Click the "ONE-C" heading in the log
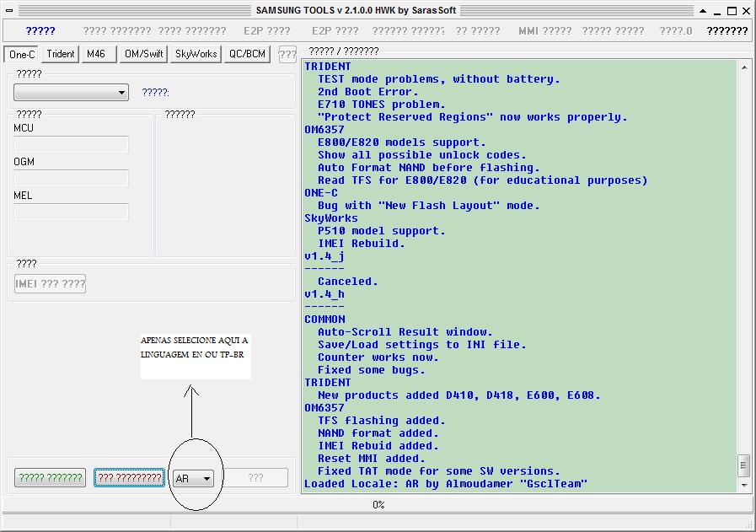The width and height of the screenshot is (756, 532). click(x=321, y=193)
